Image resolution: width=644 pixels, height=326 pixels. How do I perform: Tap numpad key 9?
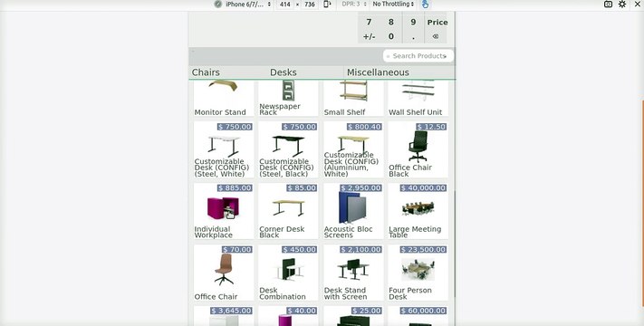pos(413,22)
